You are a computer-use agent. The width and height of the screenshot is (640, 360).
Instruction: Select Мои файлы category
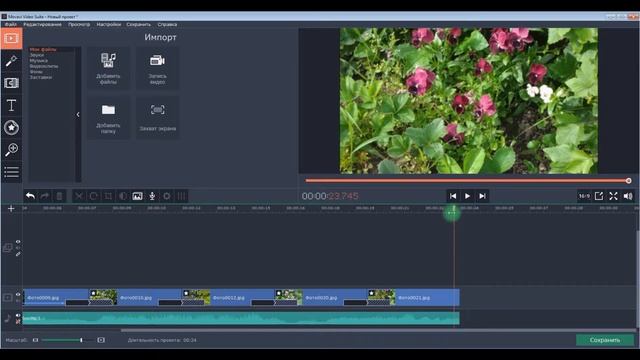(x=43, y=49)
